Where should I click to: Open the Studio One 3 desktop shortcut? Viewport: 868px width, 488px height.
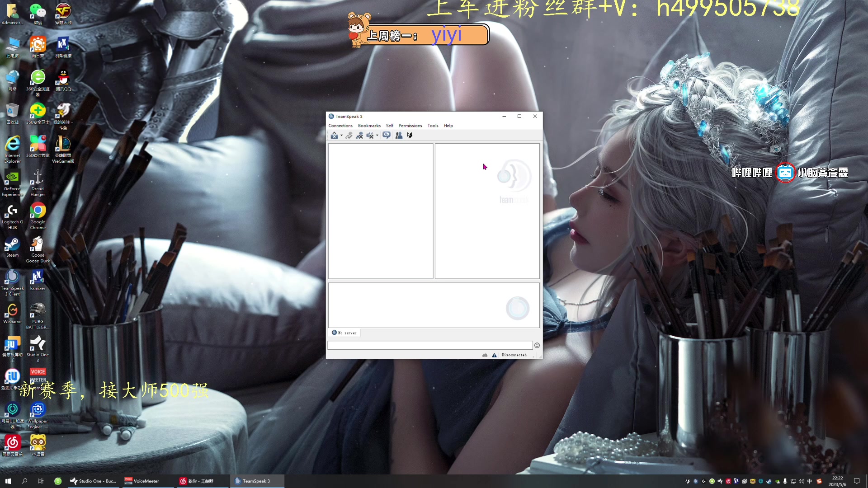[x=38, y=349]
